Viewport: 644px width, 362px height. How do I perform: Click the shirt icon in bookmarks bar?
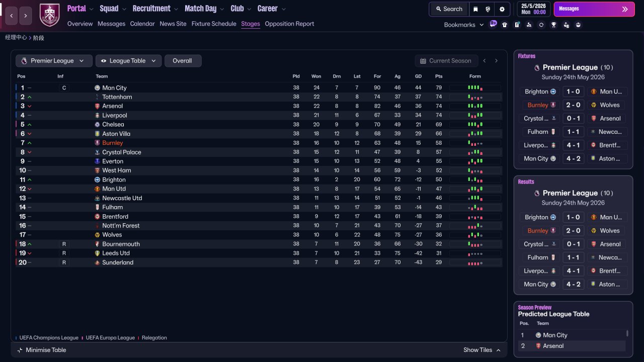coord(505,25)
